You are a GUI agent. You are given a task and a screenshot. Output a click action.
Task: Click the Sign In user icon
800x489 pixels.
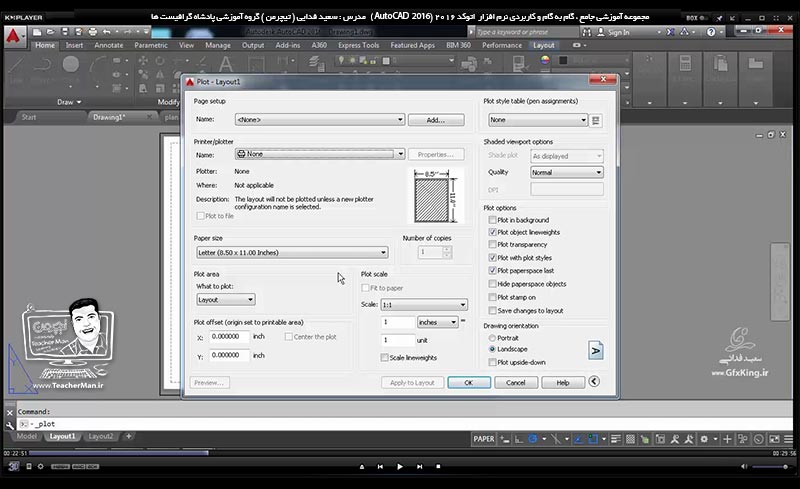601,32
